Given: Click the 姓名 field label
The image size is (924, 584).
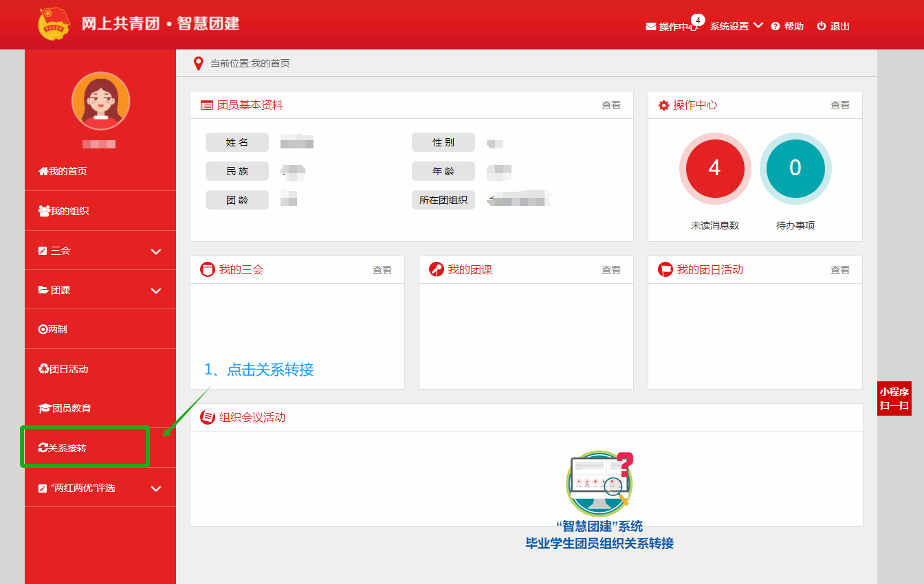Looking at the screenshot, I should pyautogui.click(x=237, y=142).
